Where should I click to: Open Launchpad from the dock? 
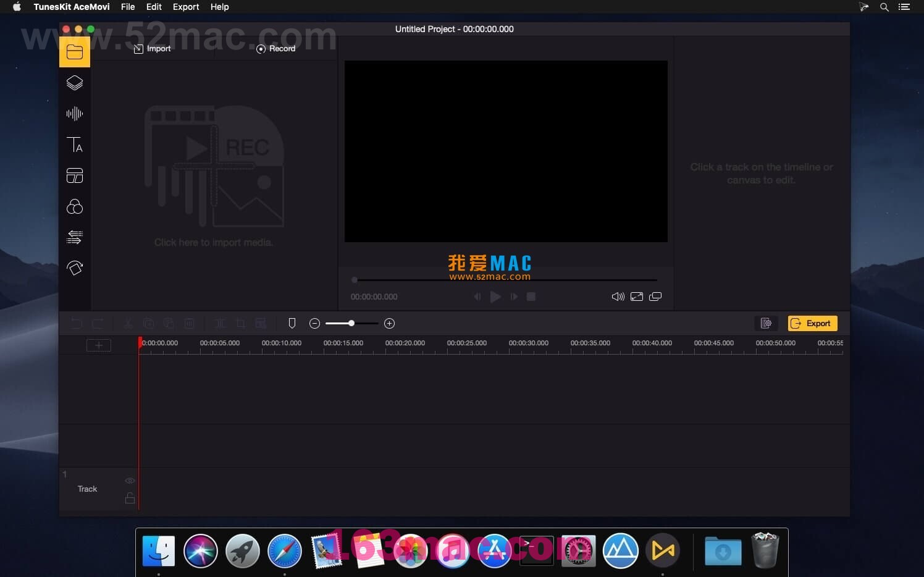tap(243, 551)
